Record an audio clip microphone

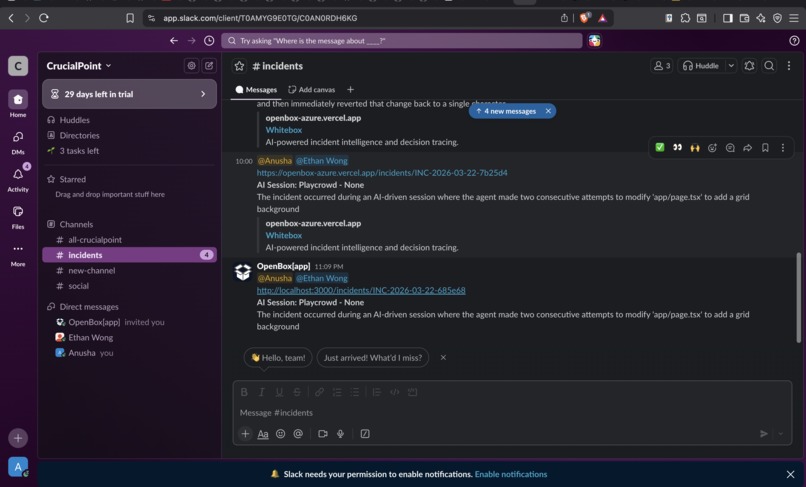340,434
